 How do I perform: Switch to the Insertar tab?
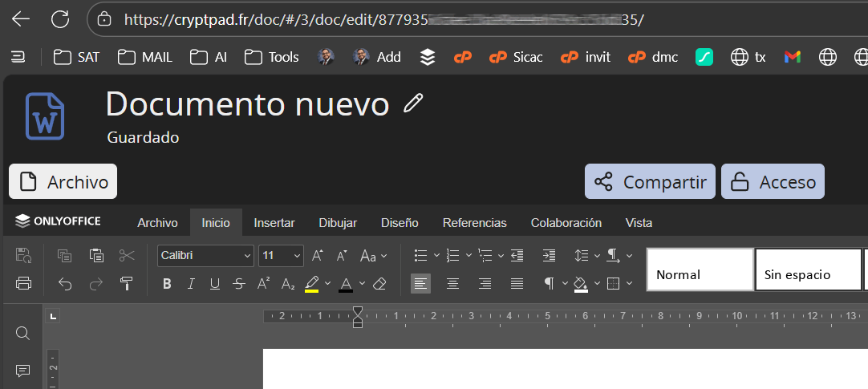pos(274,223)
